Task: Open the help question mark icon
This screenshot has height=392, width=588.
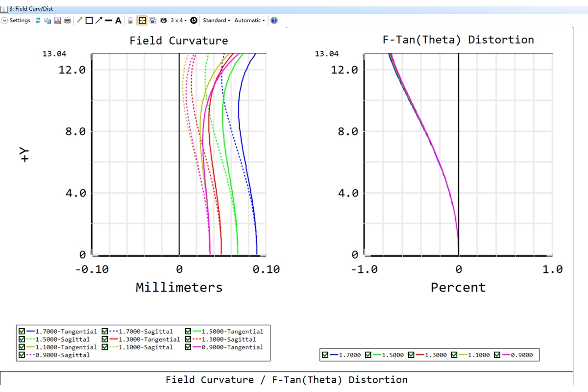Action: pyautogui.click(x=274, y=21)
